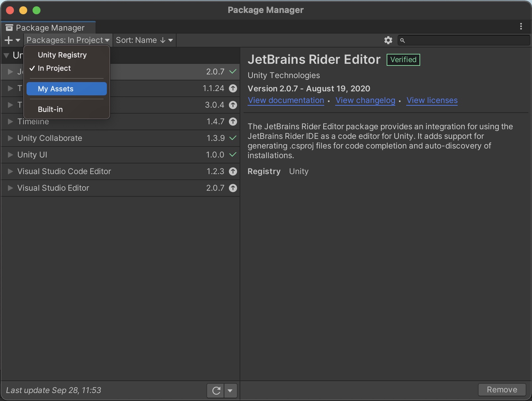The image size is (532, 401).
Task: Click version 1.3.9 of Unity Collaborate
Action: 216,138
